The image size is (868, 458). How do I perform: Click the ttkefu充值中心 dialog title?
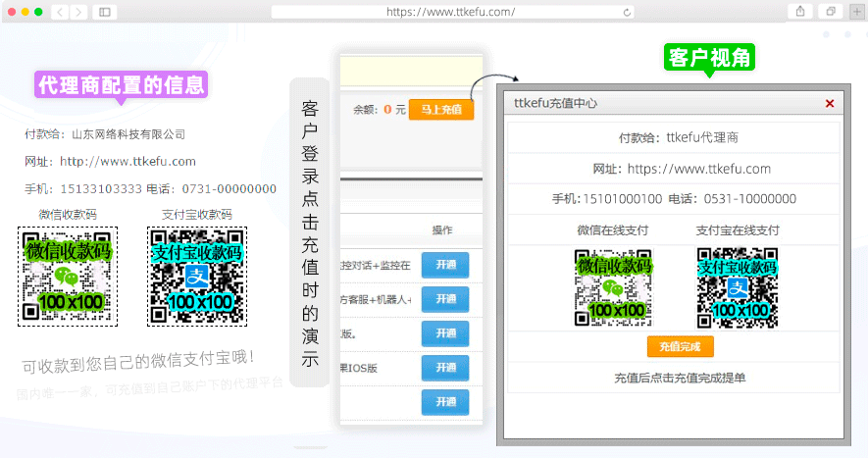[x=555, y=103]
